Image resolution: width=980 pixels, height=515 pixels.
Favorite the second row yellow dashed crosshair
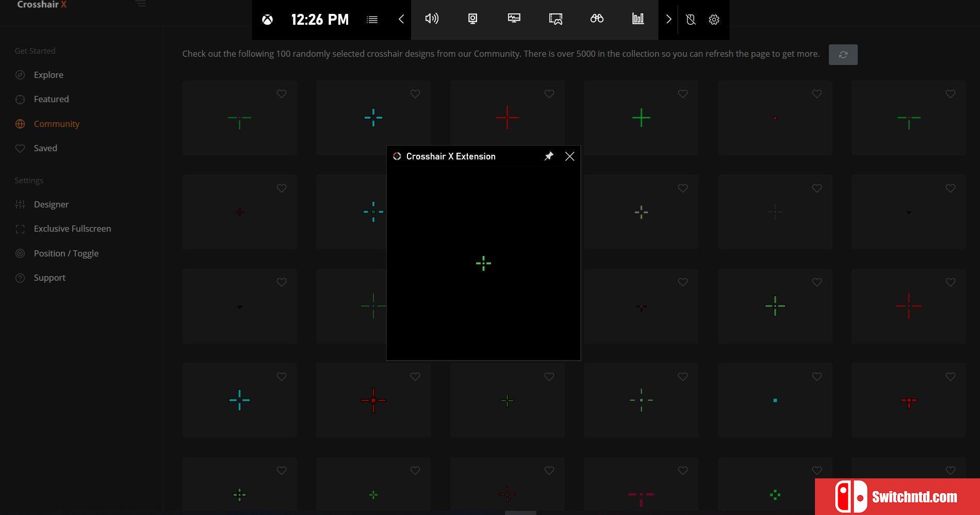683,188
